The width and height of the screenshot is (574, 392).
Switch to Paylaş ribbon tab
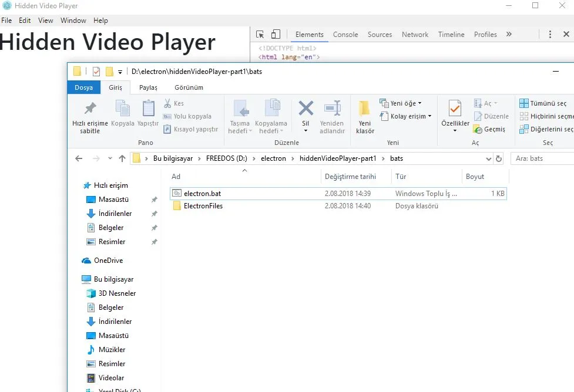[148, 87]
